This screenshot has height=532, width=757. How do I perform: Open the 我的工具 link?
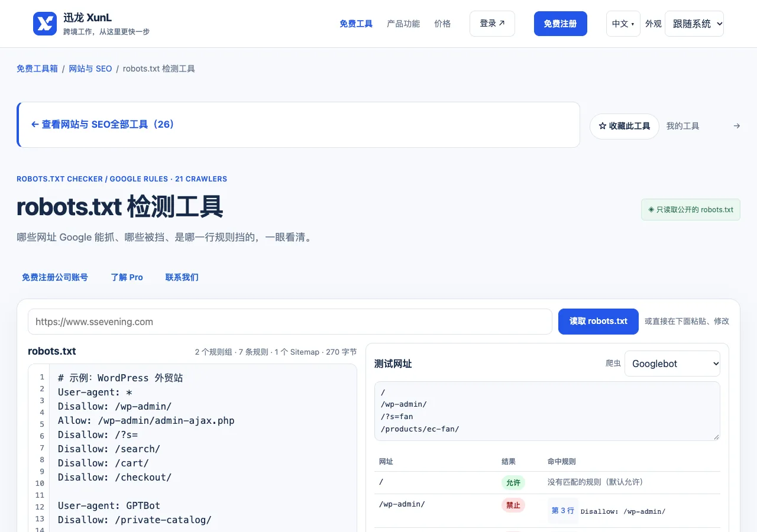[682, 126]
